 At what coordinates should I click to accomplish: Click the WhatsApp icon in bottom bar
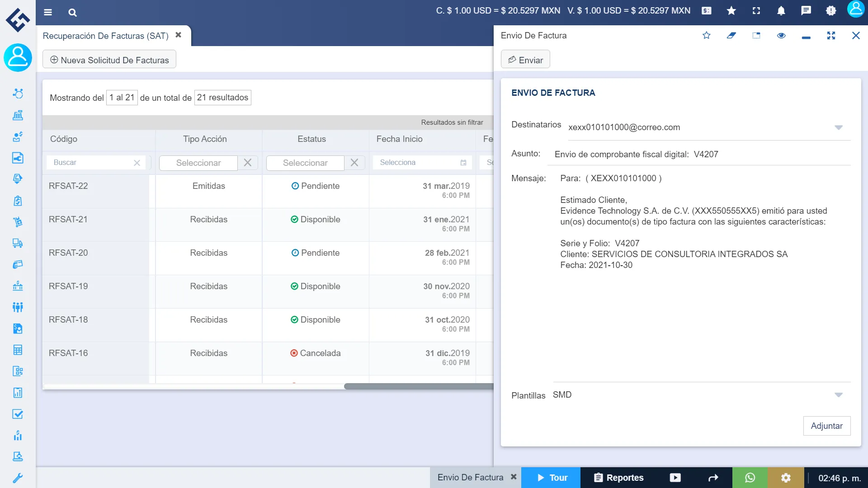(750, 478)
